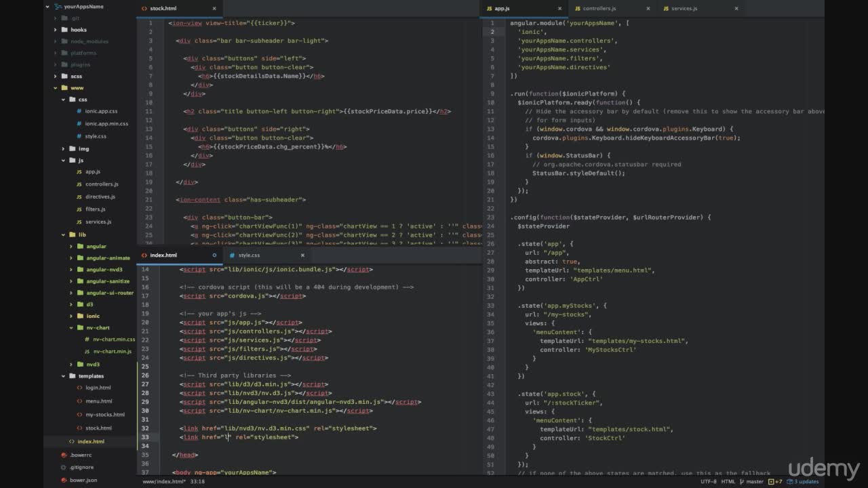Expand the angular-sanitize folder
The width and height of the screenshot is (868, 488).
pyautogui.click(x=71, y=281)
